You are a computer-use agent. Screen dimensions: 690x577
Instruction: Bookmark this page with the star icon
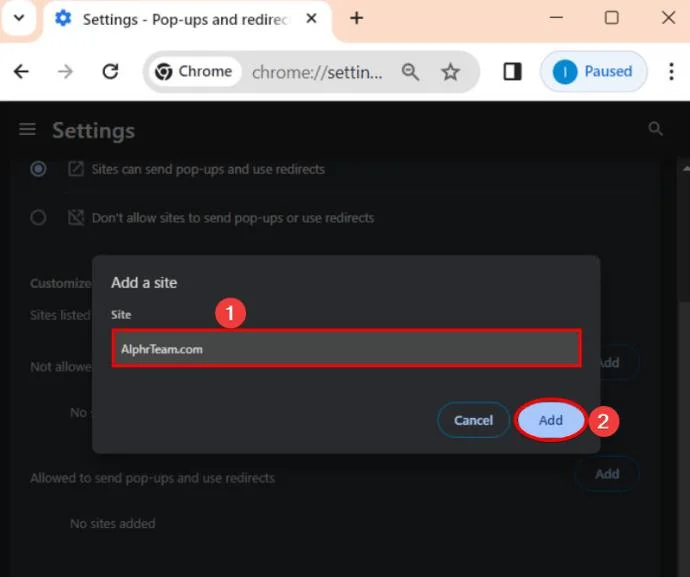click(x=450, y=72)
